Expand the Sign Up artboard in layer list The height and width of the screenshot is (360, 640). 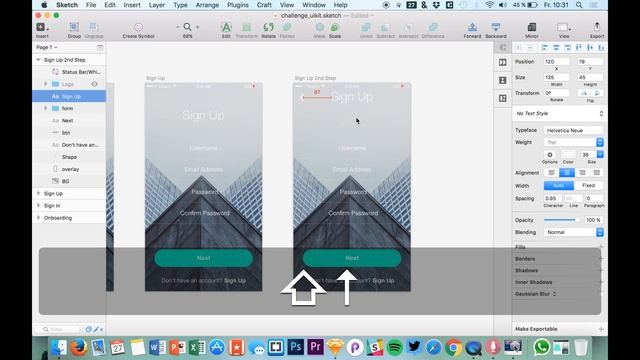click(x=38, y=193)
